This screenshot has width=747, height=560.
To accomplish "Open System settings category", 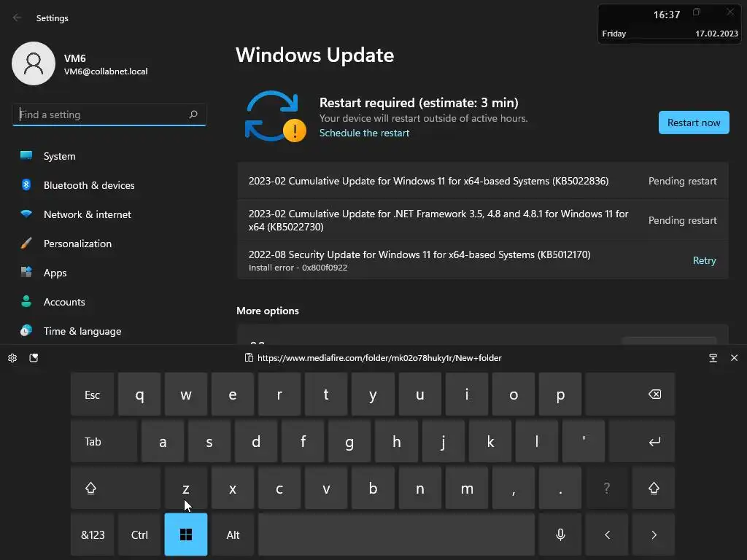I will [109, 156].
